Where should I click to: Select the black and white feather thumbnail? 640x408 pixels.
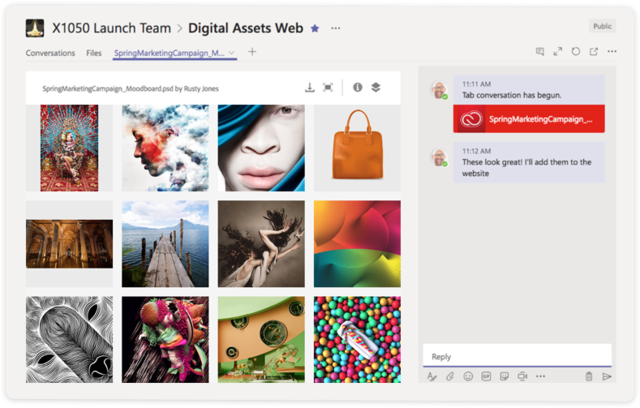coord(69,339)
